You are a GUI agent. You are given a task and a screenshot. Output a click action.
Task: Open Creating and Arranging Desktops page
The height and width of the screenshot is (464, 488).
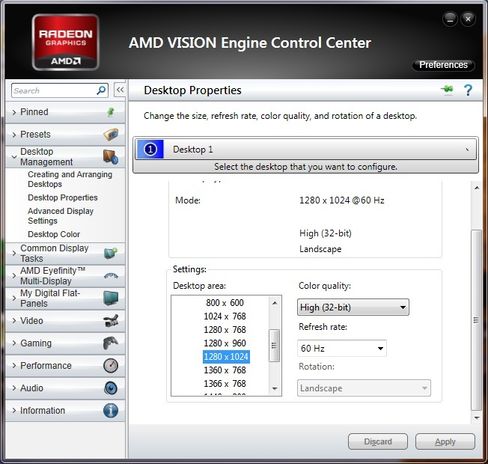click(70, 179)
